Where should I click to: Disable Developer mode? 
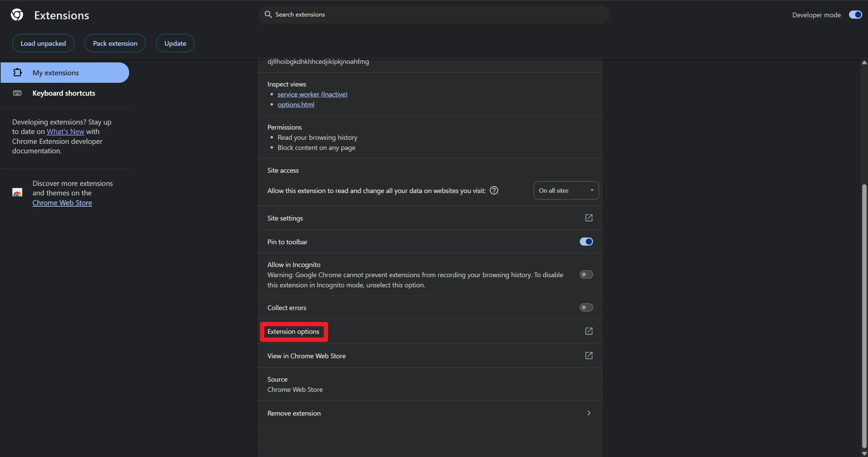point(855,15)
